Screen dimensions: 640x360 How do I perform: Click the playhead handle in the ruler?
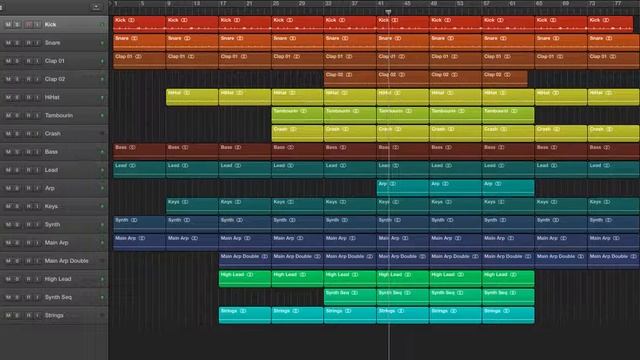pyautogui.click(x=388, y=12)
